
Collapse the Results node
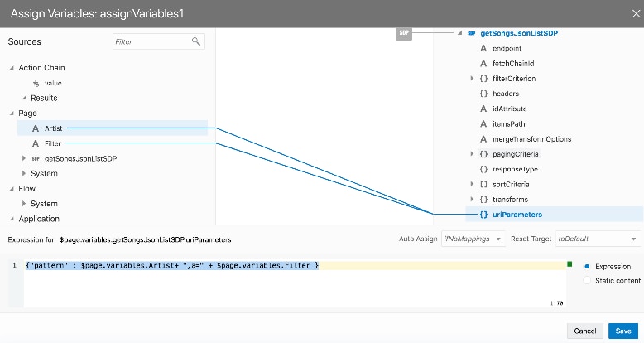coord(24,98)
